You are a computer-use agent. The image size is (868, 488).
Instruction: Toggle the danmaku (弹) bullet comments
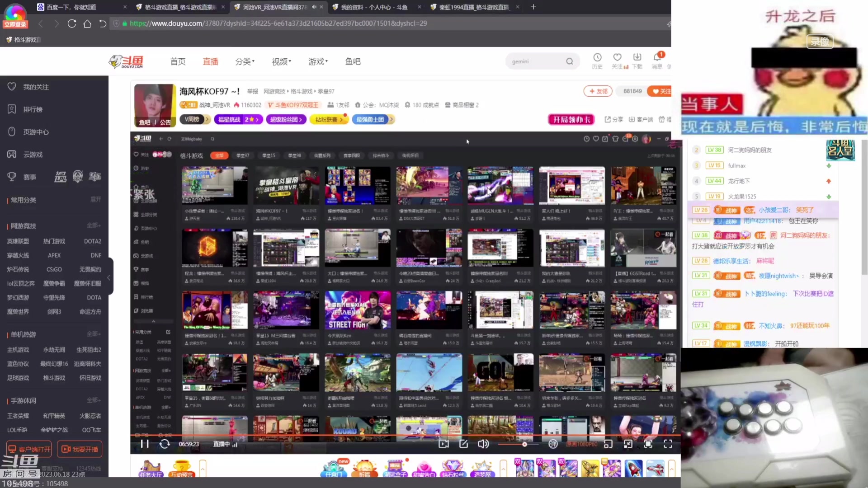click(x=553, y=444)
